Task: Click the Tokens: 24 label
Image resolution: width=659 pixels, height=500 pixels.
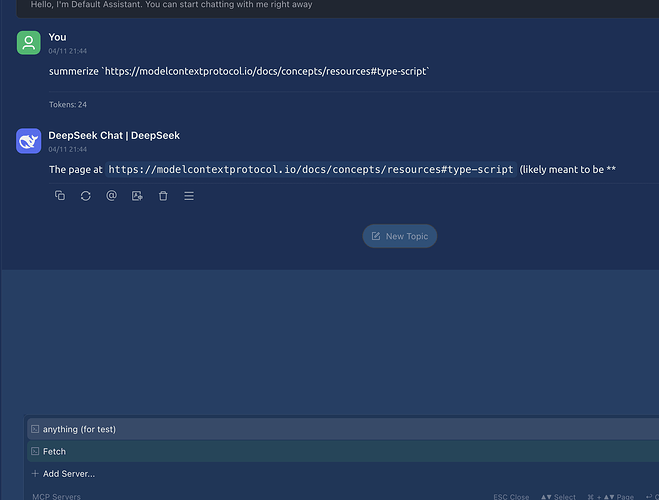Action: click(x=68, y=105)
